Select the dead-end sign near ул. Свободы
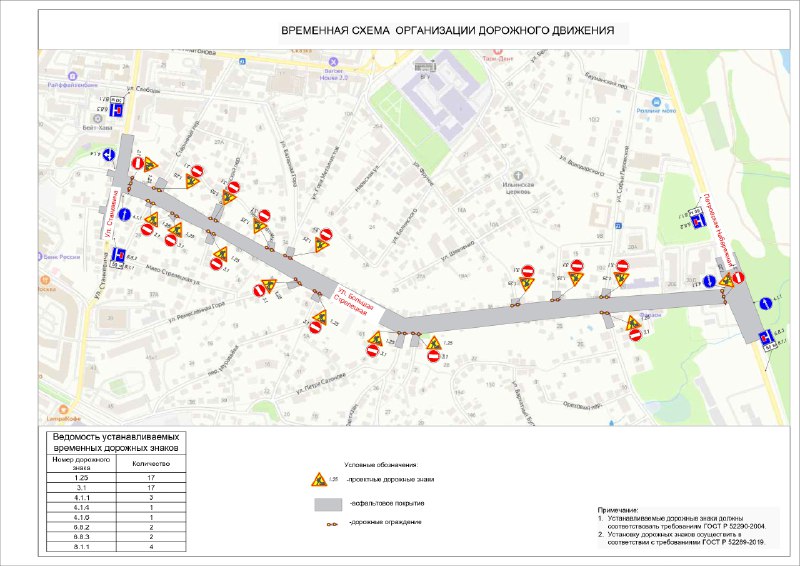The height and width of the screenshot is (566, 800). pyautogui.click(x=117, y=111)
